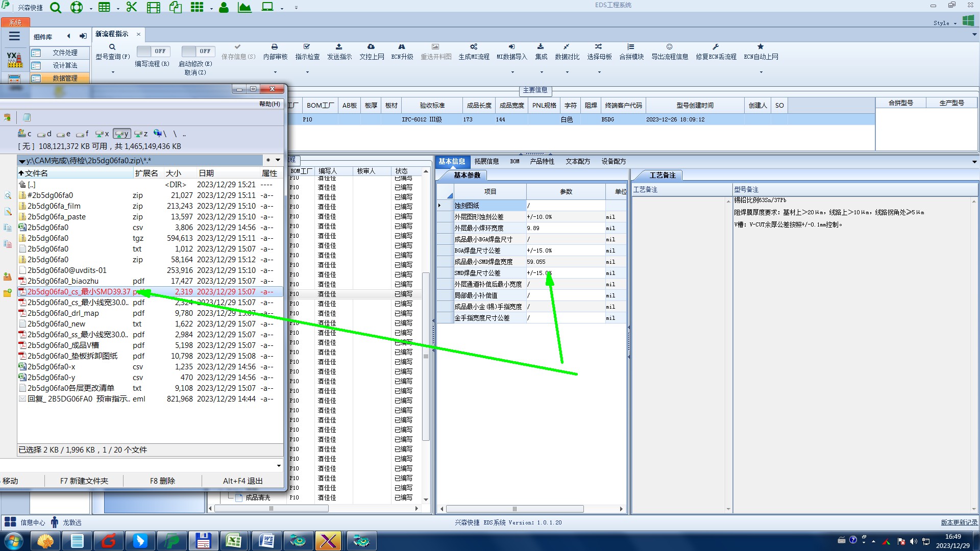Click the 合拼模块 list icon
Viewport: 980px width, 551px height.
coord(631,47)
